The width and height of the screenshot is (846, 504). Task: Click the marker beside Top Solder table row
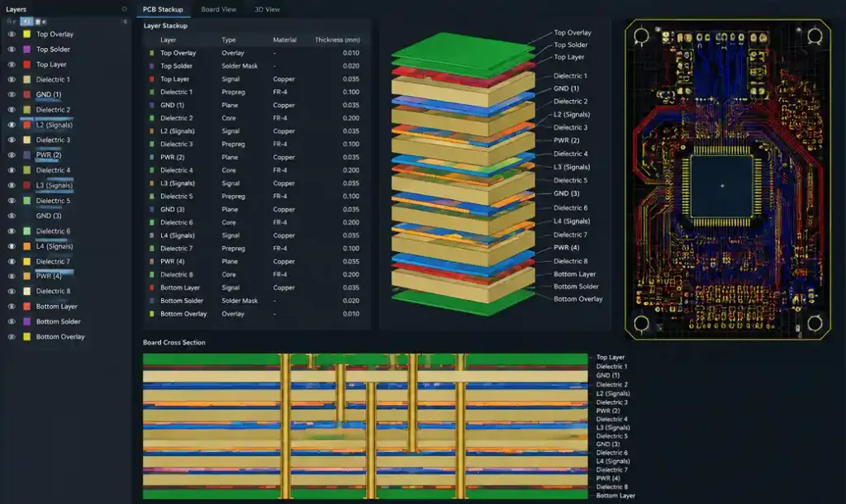click(152, 66)
